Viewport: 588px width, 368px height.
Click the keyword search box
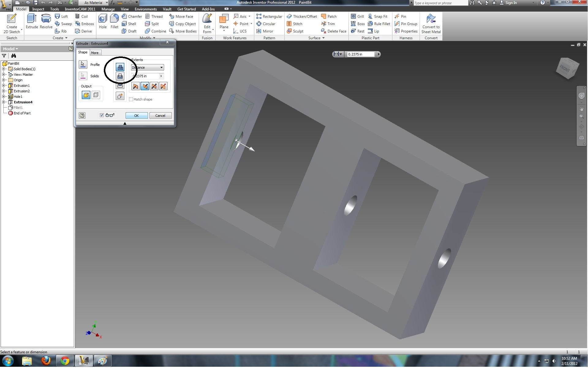pos(440,3)
